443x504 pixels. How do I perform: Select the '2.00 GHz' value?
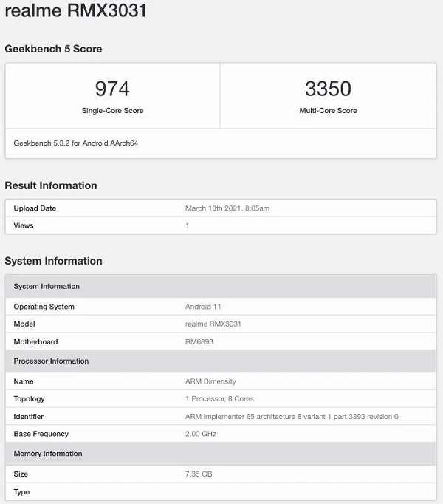201,434
